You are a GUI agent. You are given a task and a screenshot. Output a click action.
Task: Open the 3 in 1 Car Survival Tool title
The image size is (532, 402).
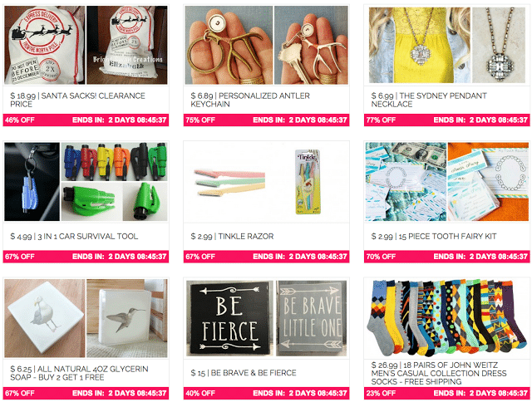pyautogui.click(x=74, y=236)
